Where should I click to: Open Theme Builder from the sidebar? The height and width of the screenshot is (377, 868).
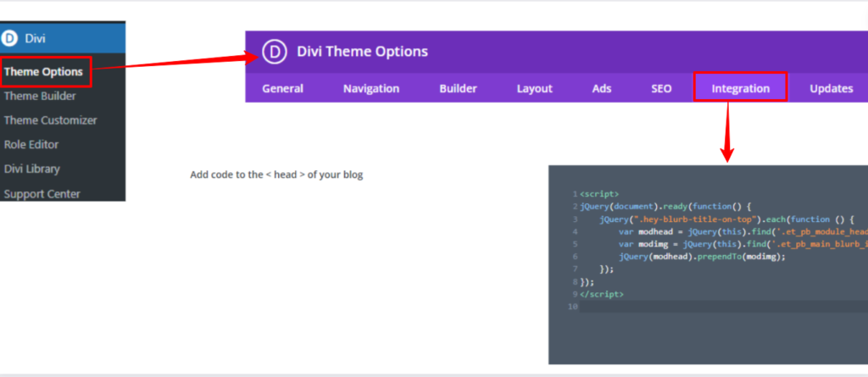(x=40, y=96)
